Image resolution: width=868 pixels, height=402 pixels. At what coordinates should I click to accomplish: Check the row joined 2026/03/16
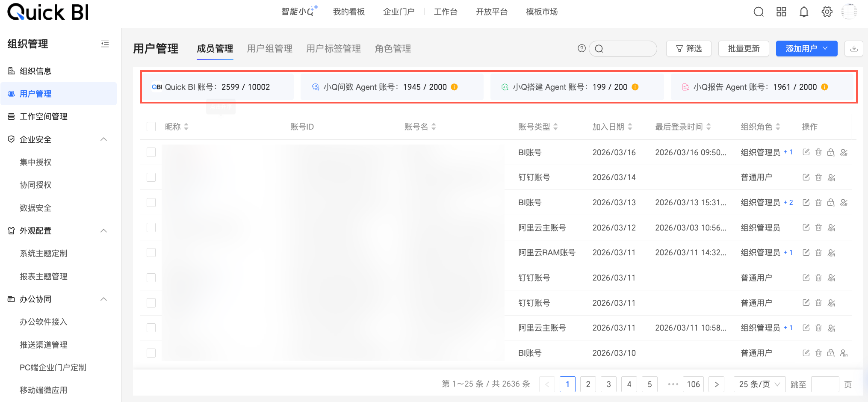point(151,152)
